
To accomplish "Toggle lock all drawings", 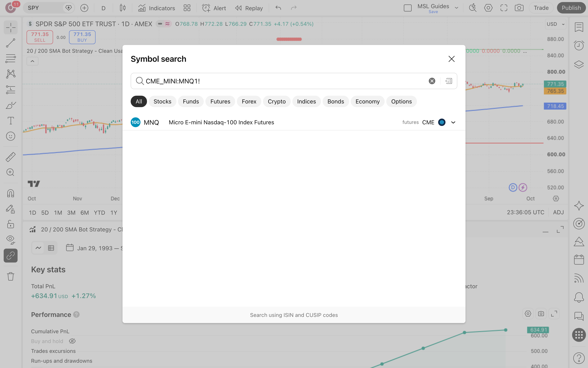I will point(11,224).
